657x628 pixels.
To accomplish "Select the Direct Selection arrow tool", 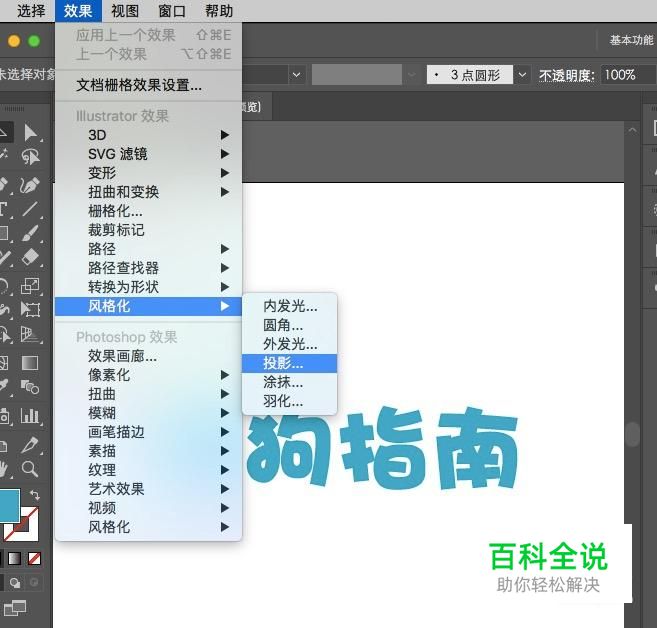I will coord(30,132).
